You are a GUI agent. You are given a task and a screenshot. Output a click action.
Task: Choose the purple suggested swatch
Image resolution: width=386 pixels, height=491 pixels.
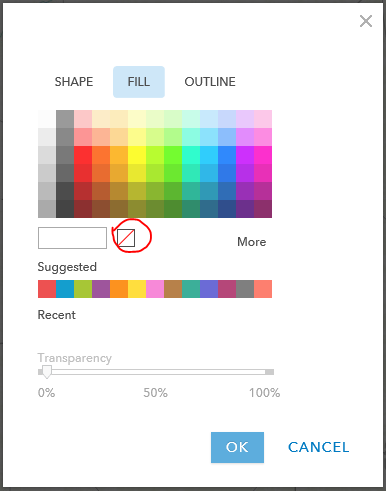[x=101, y=289]
